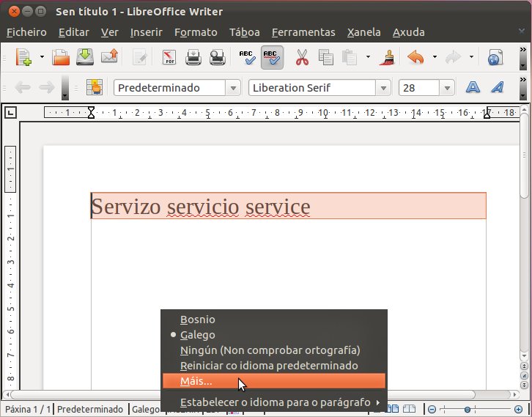
Task: Select Ningún (Non comprobar ortografía)
Action: point(274,350)
